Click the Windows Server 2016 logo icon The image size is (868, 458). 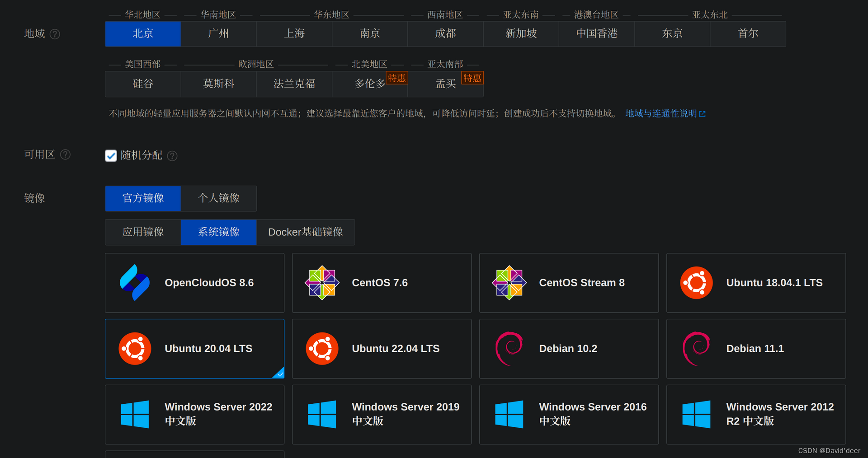(x=509, y=414)
